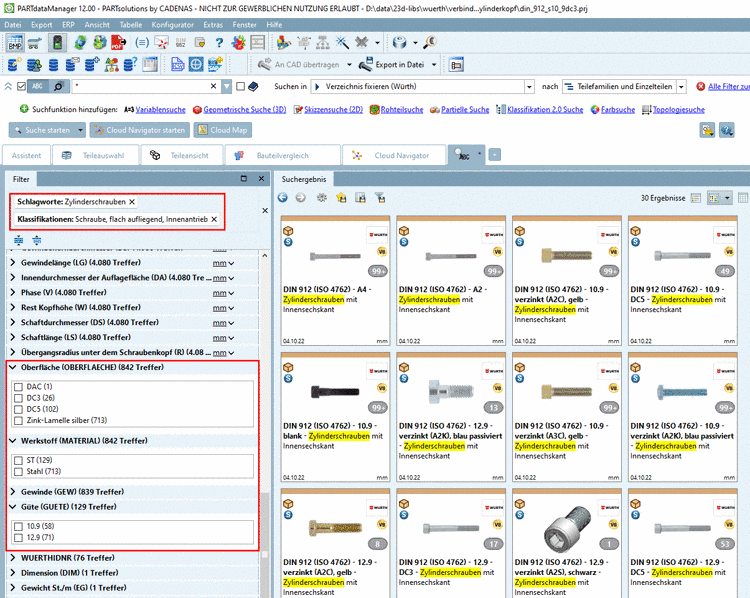Screen dimensions: 750x598
Task: Click the blue question mark help icon
Action: click(219, 42)
